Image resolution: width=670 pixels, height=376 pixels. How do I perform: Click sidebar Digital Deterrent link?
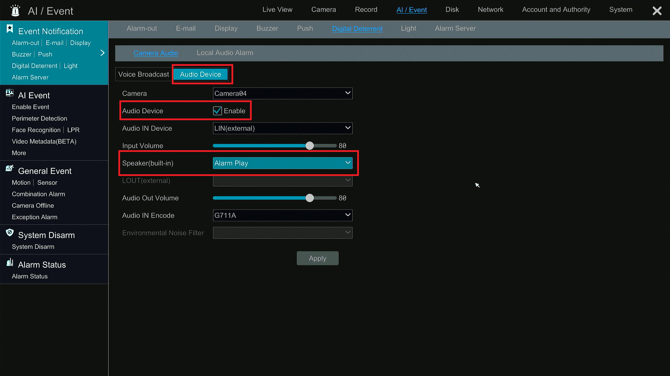tap(34, 66)
